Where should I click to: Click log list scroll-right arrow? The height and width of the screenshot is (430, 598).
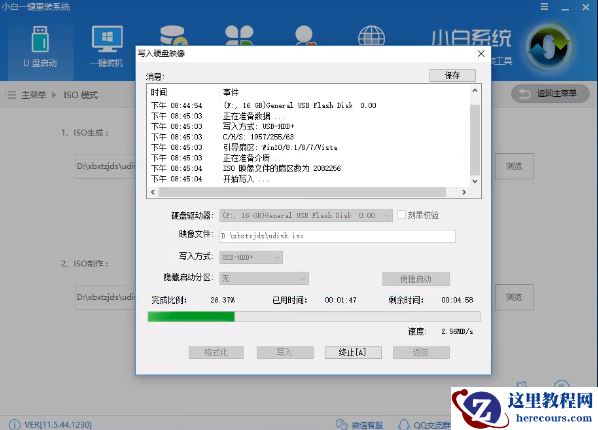(464, 192)
